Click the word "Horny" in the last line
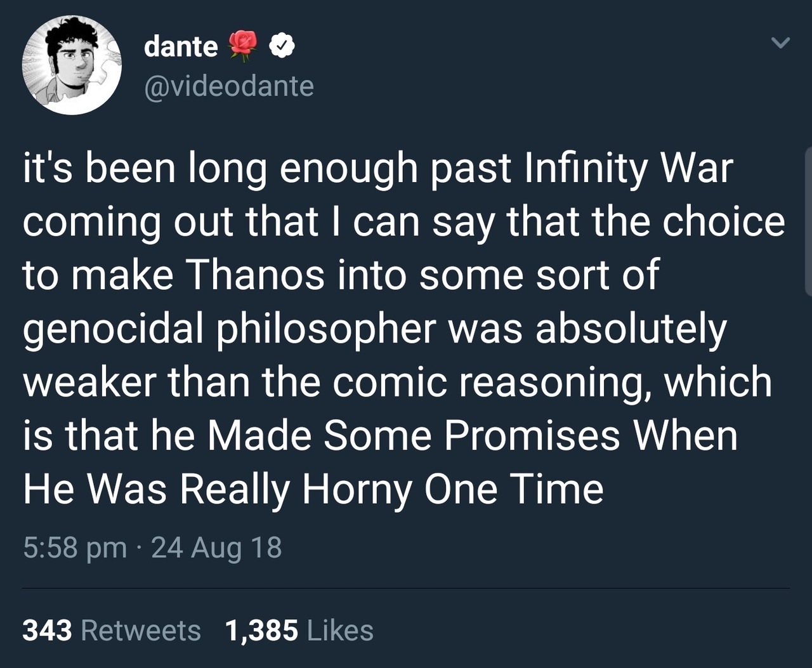This screenshot has width=812, height=668. pyautogui.click(x=357, y=489)
